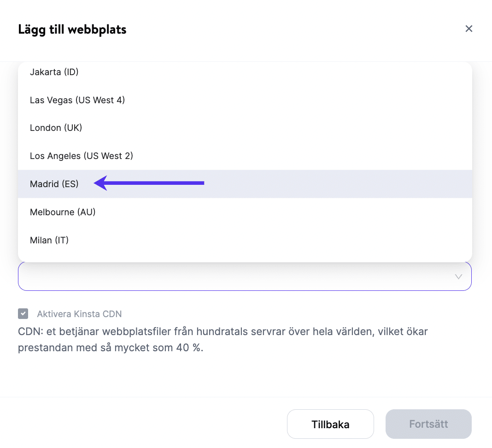Click inside the empty purple-outlined location field
Viewport: 492px width, 448px height.
pos(230,277)
